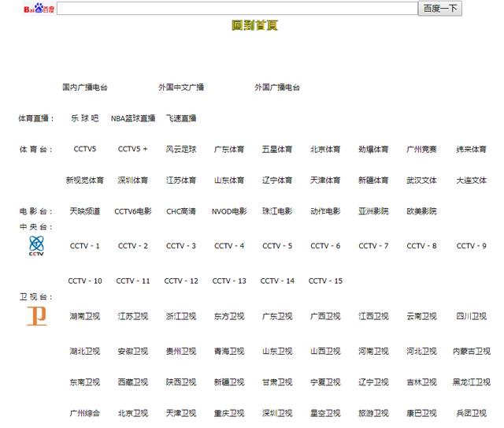This screenshot has width=504, height=428.
Task: Open the 武汉文体 channel link
Action: coord(422,181)
